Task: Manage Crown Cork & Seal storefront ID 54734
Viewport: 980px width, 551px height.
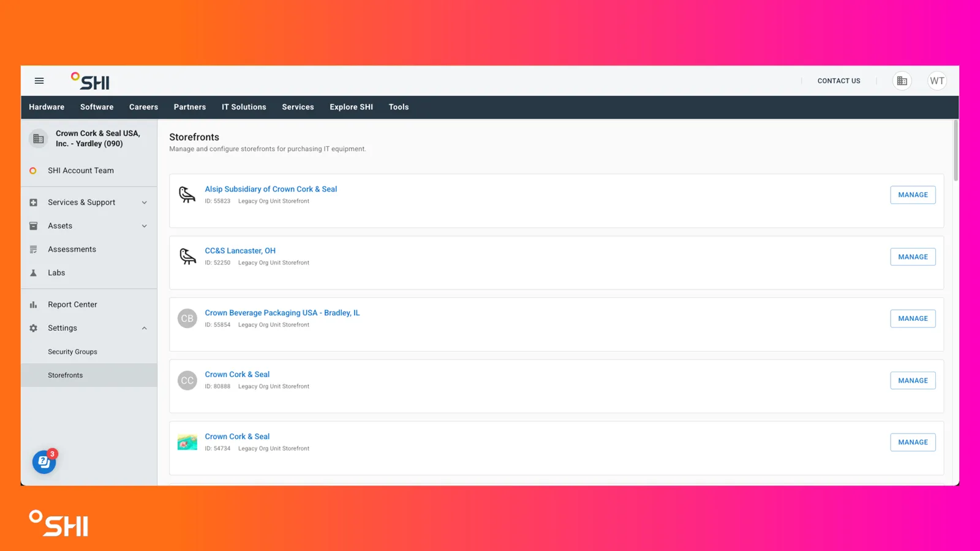Action: pos(913,442)
